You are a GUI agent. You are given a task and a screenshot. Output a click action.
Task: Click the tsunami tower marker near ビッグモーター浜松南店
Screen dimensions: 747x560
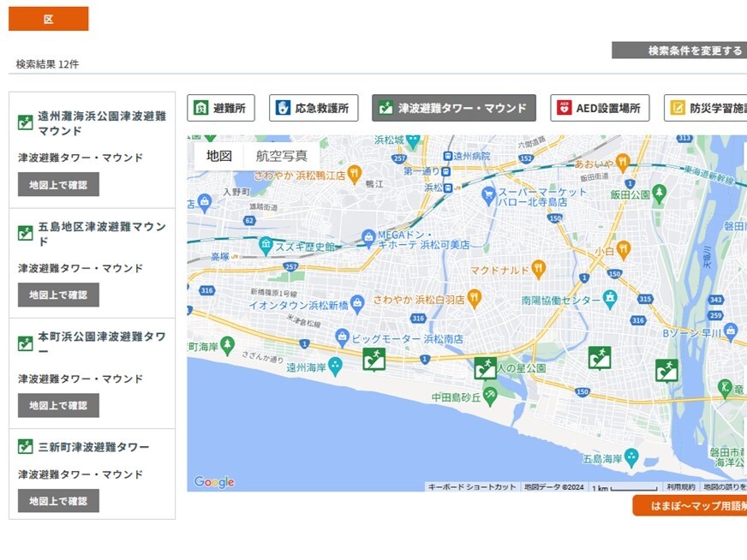(x=374, y=359)
